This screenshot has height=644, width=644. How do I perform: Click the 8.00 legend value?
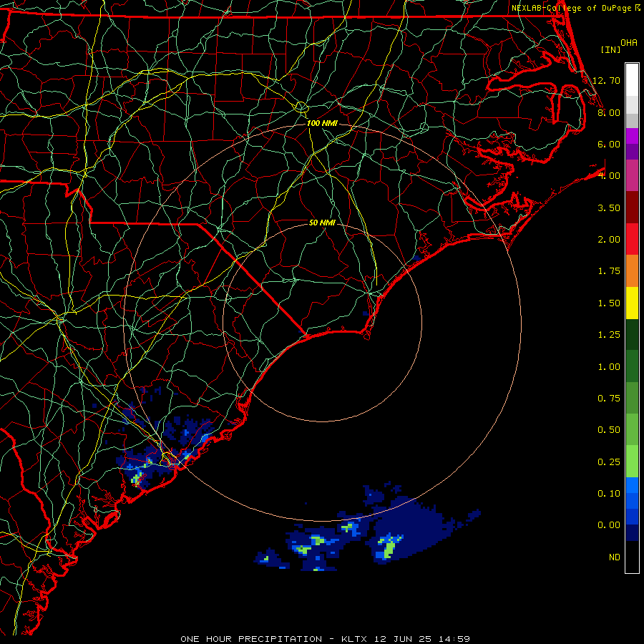(x=609, y=112)
